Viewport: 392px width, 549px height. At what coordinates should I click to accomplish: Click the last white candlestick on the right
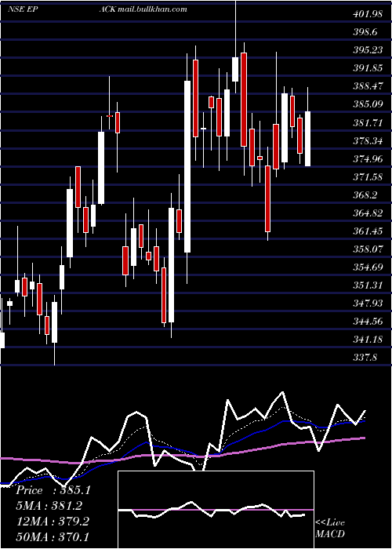307,139
